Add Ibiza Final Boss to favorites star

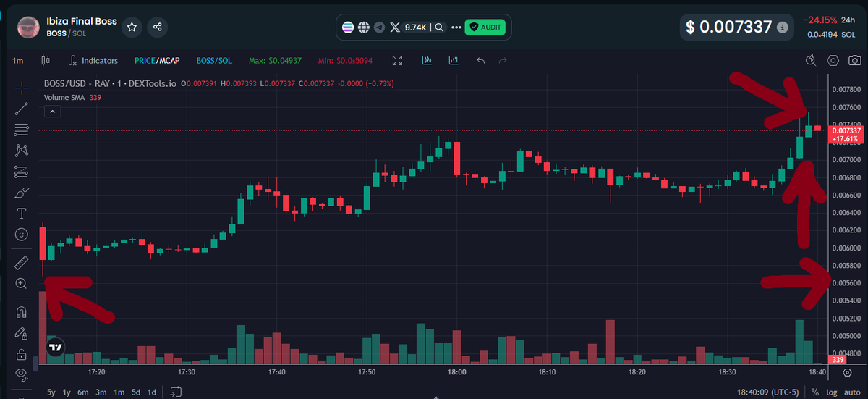[132, 28]
